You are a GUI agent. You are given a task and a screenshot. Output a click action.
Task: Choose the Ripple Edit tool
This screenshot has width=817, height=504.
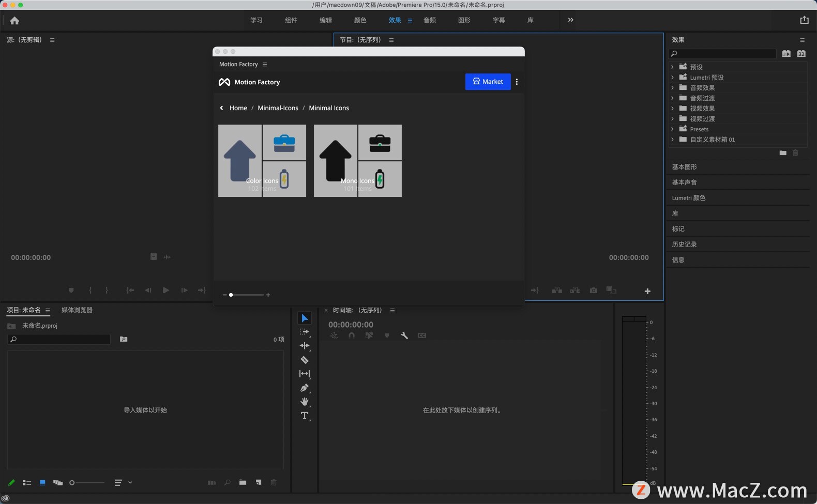point(304,346)
